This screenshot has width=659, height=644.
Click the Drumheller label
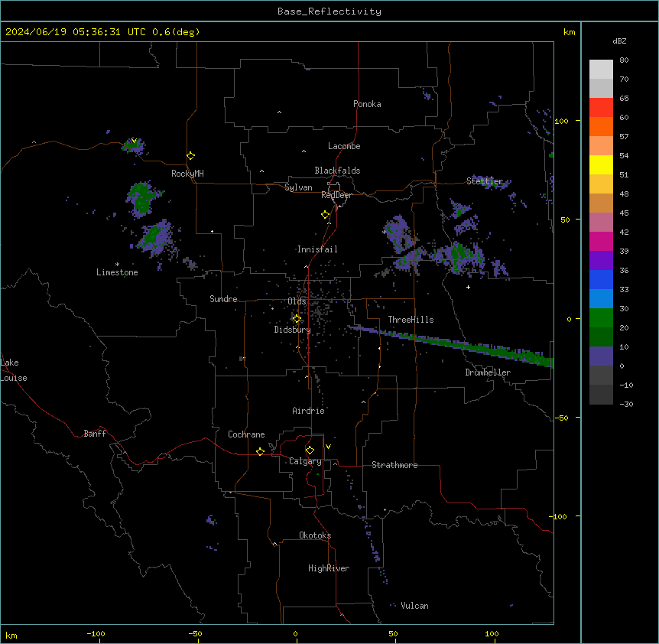pos(488,372)
